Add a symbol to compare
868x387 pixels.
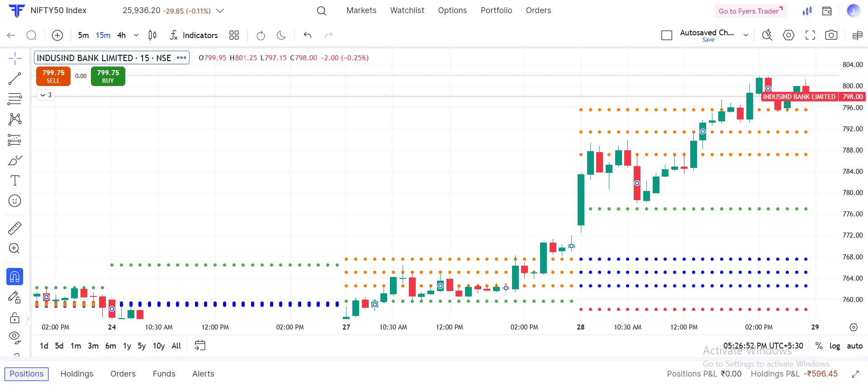[57, 35]
